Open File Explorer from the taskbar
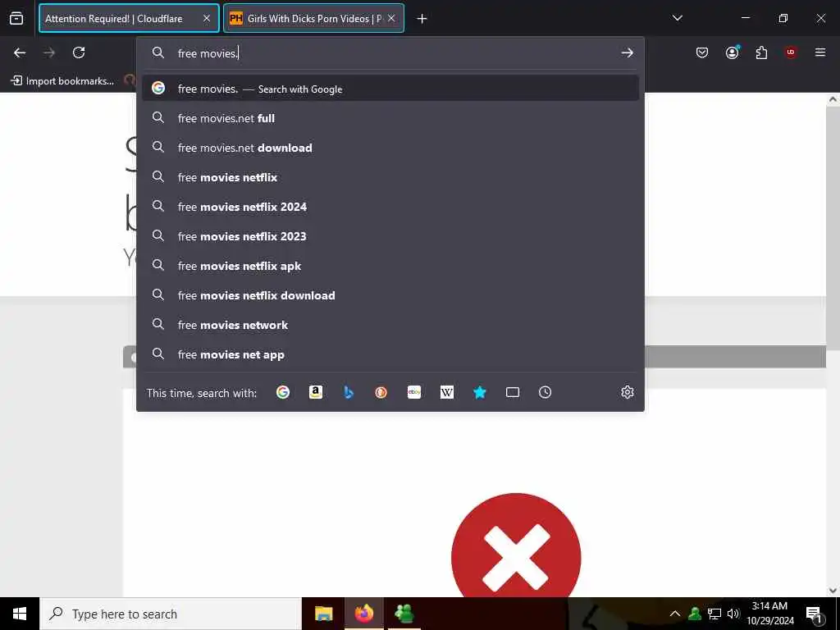 pyautogui.click(x=323, y=614)
